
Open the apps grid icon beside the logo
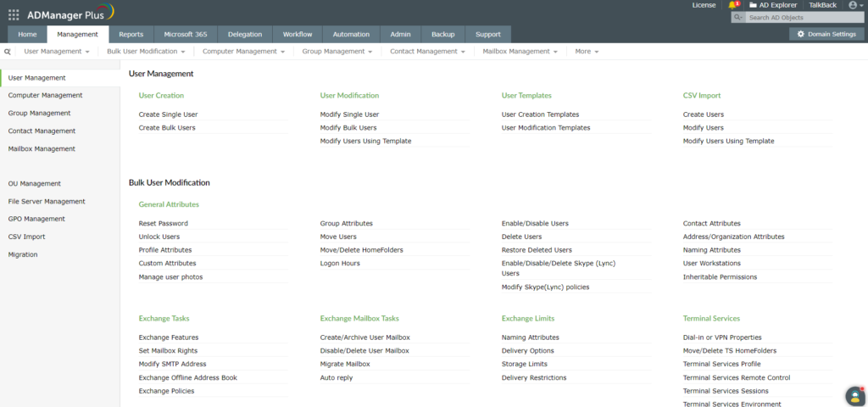[14, 14]
